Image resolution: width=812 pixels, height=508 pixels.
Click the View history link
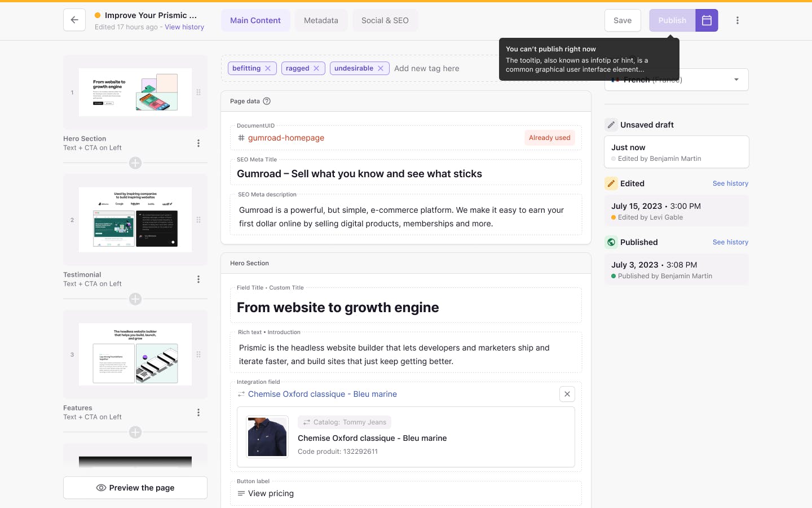click(184, 27)
